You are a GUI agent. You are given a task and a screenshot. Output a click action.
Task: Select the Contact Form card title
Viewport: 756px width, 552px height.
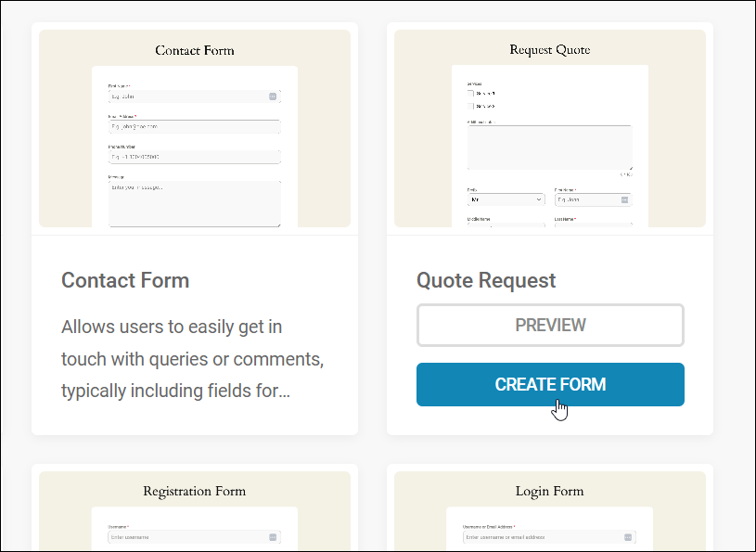point(125,280)
